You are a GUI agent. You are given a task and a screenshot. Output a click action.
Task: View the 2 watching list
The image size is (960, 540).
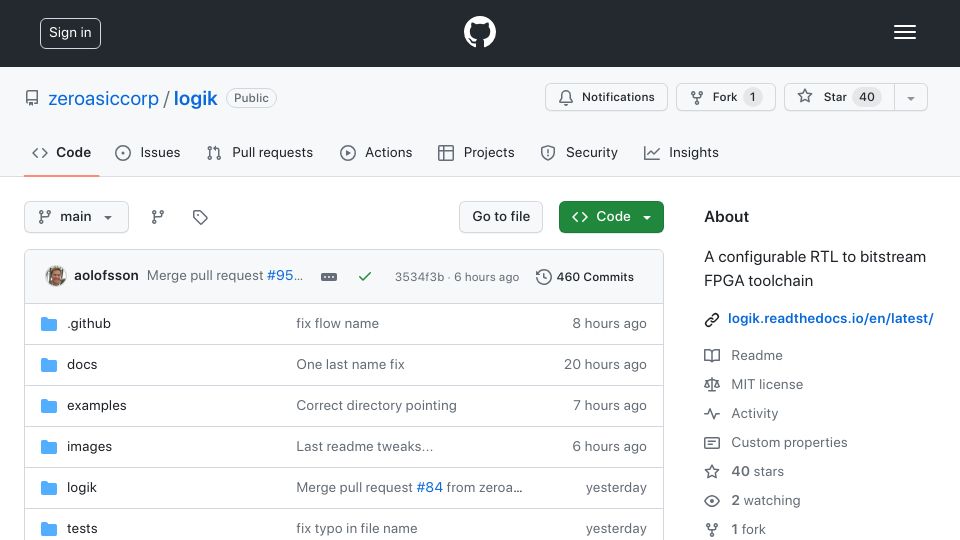tap(765, 500)
